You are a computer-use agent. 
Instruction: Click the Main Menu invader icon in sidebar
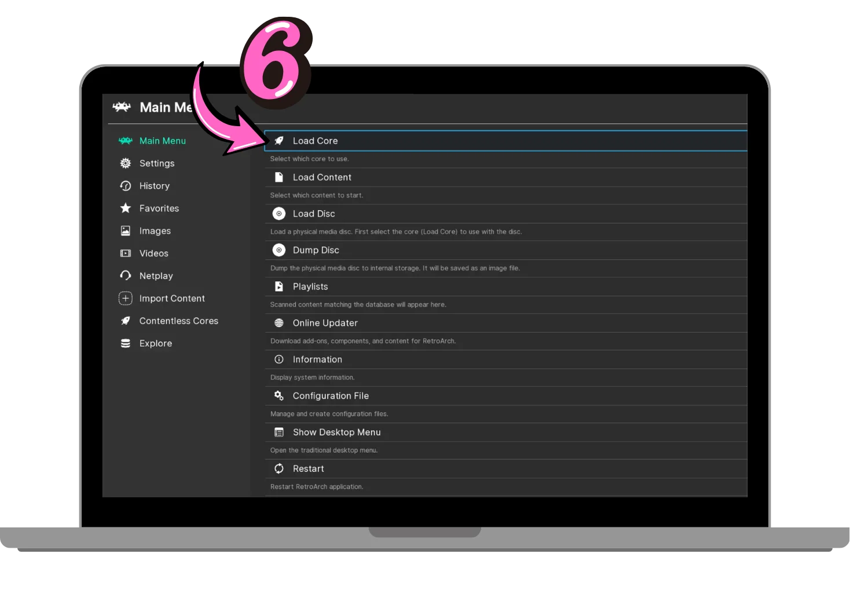pos(125,141)
